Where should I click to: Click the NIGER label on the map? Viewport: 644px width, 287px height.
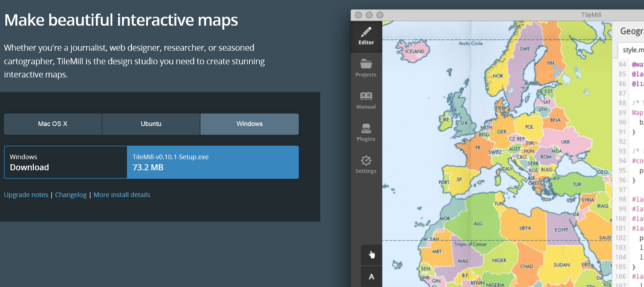tap(499, 260)
